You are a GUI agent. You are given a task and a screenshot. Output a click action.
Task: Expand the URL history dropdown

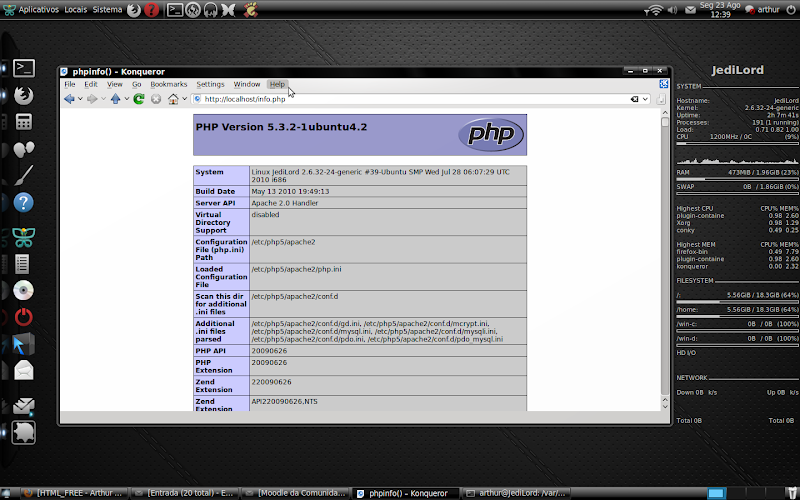coord(645,99)
